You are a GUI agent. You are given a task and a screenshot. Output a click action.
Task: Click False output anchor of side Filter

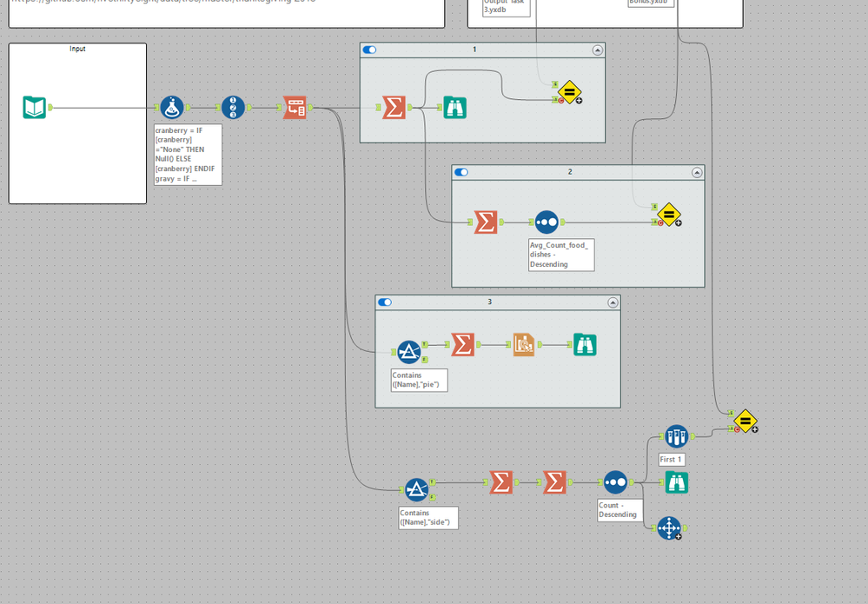(433, 498)
